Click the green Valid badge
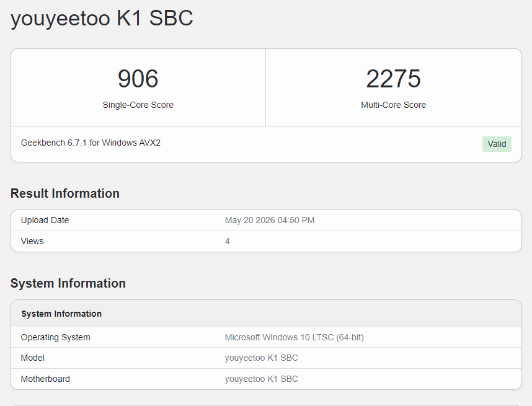 [x=497, y=144]
